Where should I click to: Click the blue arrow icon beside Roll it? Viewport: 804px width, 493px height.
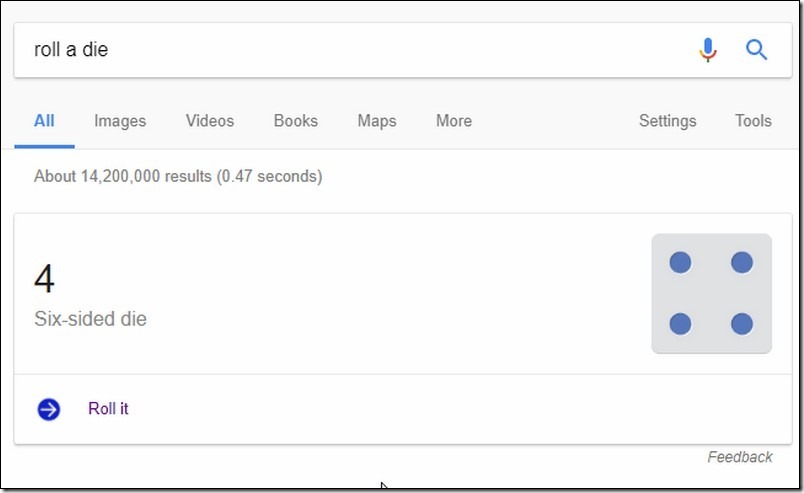(x=49, y=409)
